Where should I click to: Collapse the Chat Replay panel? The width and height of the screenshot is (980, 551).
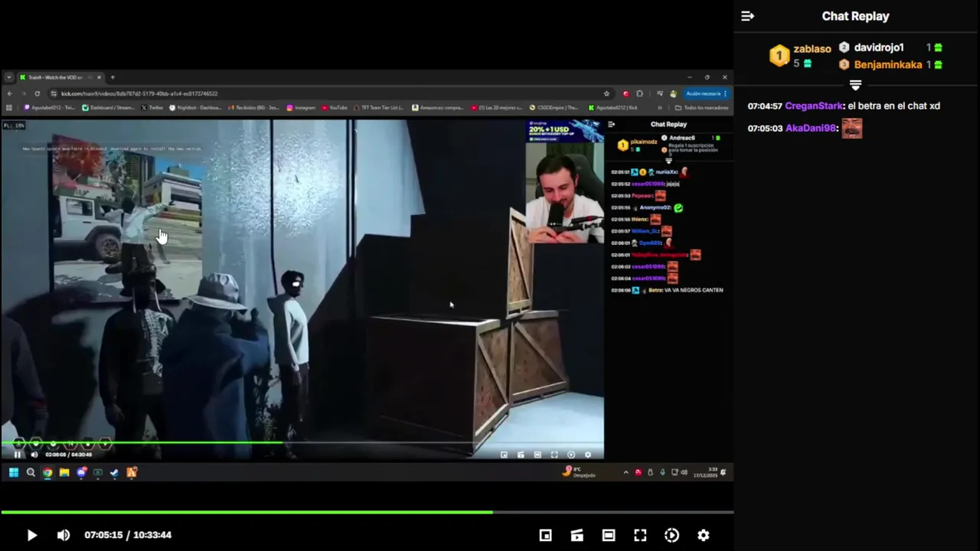pos(747,16)
